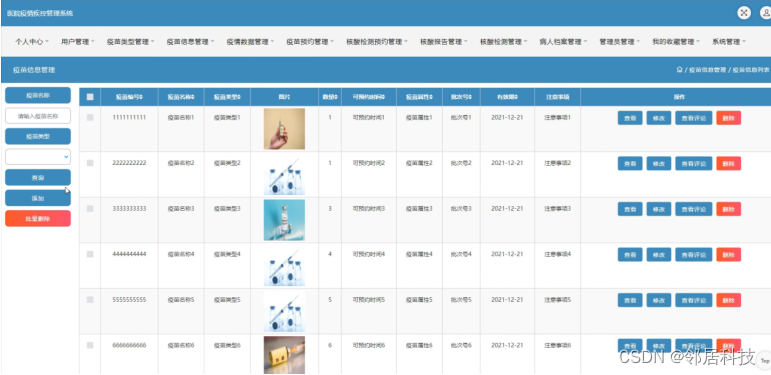Sort by 可预约时间 column header
771x375 pixels.
tap(369, 97)
